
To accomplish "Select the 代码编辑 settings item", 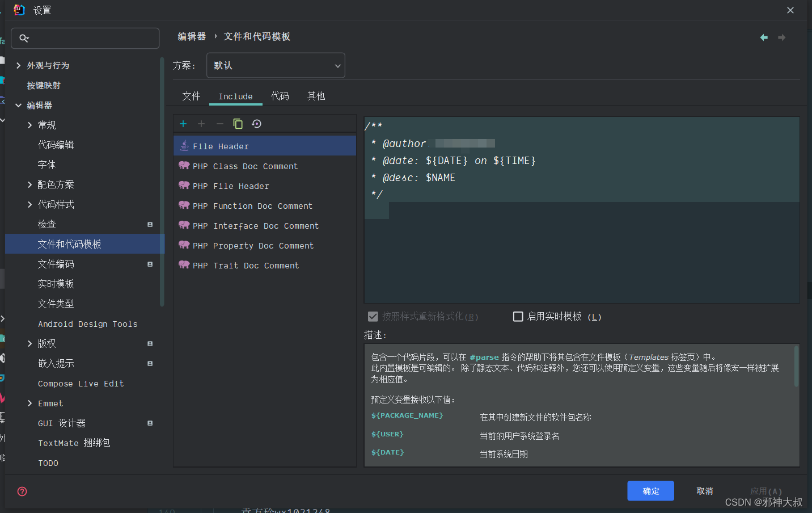I will coord(56,145).
